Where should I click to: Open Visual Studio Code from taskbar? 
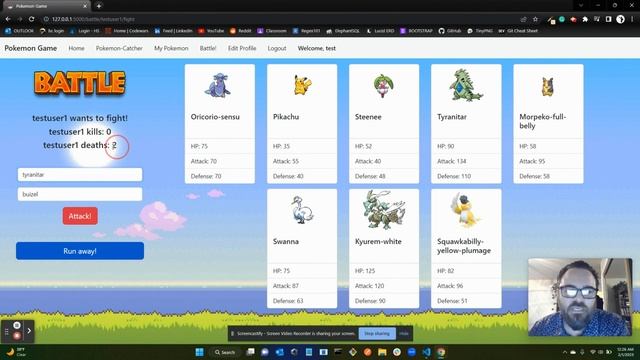click(x=426, y=352)
